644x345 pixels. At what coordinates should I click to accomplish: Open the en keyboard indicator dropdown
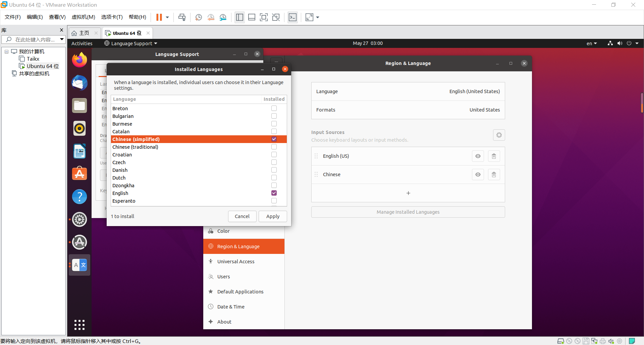pyautogui.click(x=591, y=43)
